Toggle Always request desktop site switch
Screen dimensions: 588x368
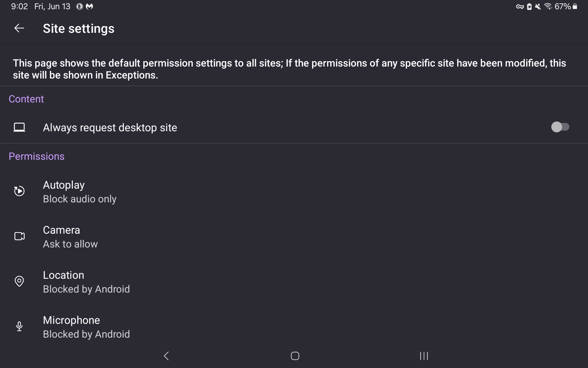[560, 127]
